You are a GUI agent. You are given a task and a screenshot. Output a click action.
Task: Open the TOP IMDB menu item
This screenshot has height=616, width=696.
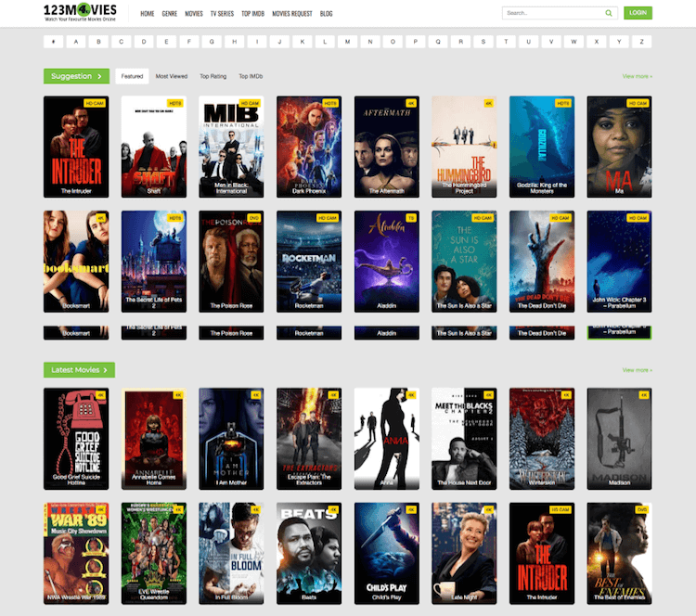253,14
